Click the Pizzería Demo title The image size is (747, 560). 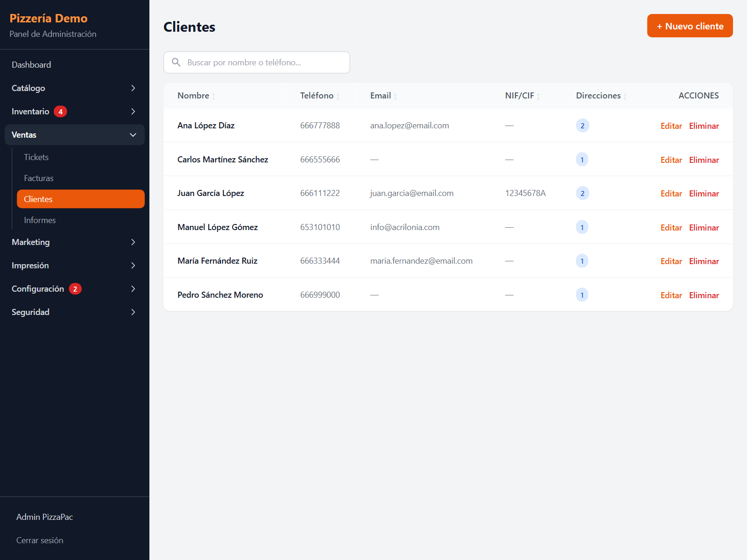tap(49, 18)
